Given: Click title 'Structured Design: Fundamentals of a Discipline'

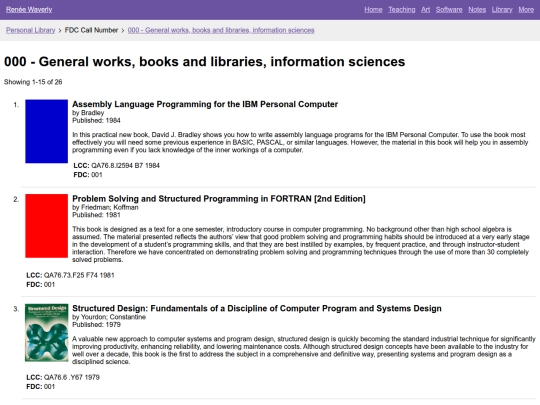Looking at the screenshot, I should 257,308.
